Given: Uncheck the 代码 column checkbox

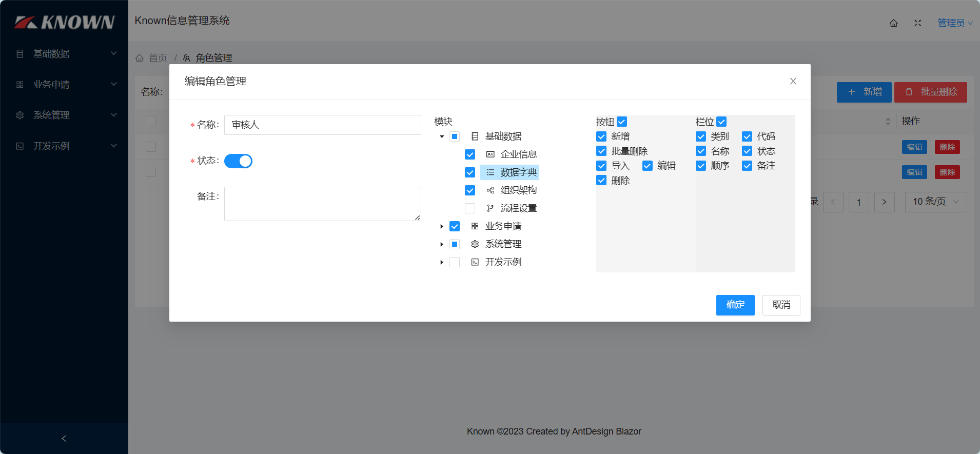Looking at the screenshot, I should (747, 136).
